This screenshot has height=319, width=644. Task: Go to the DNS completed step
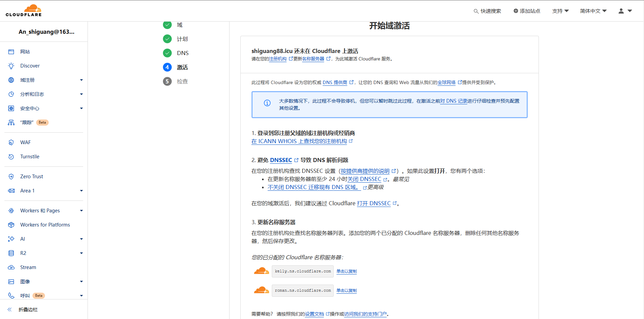click(176, 53)
